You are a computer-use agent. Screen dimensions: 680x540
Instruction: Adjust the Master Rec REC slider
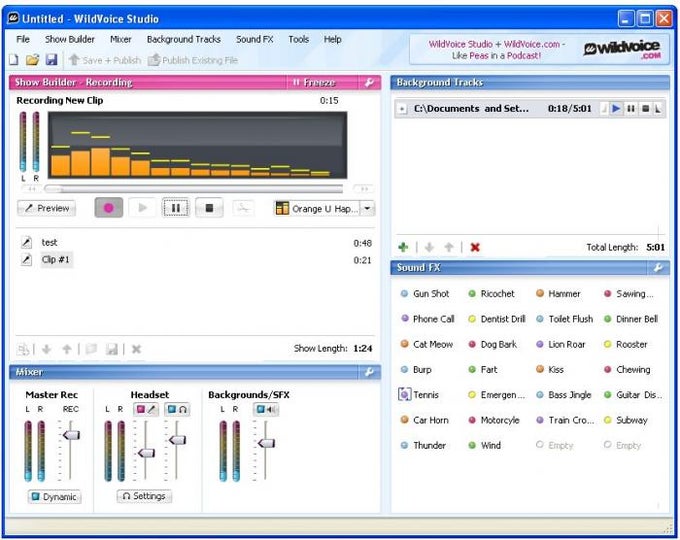(71, 435)
